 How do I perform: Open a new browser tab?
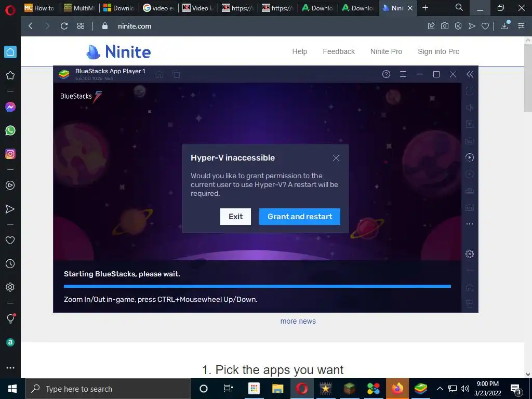pyautogui.click(x=425, y=8)
